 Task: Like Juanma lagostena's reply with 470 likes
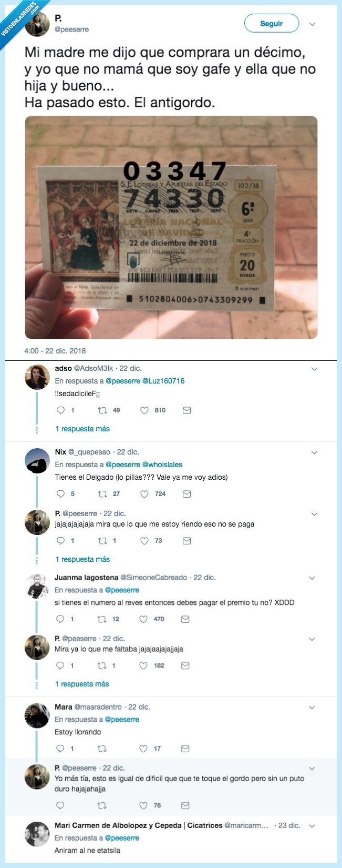click(143, 619)
